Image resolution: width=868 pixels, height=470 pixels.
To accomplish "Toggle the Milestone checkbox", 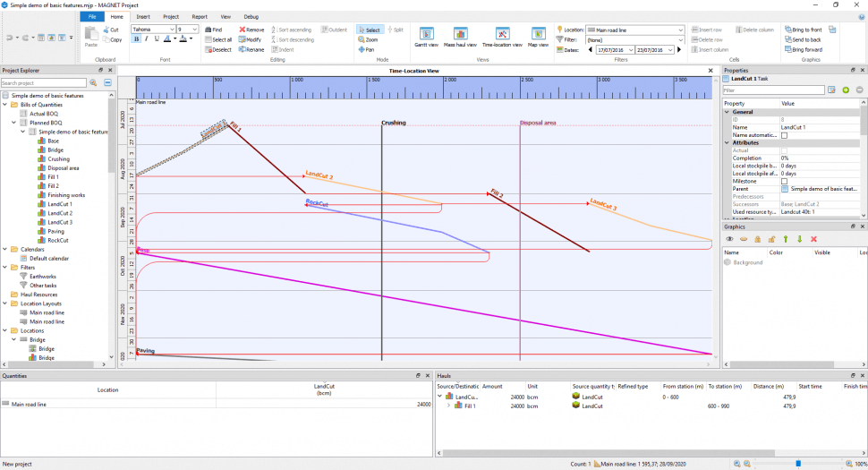I will click(785, 181).
